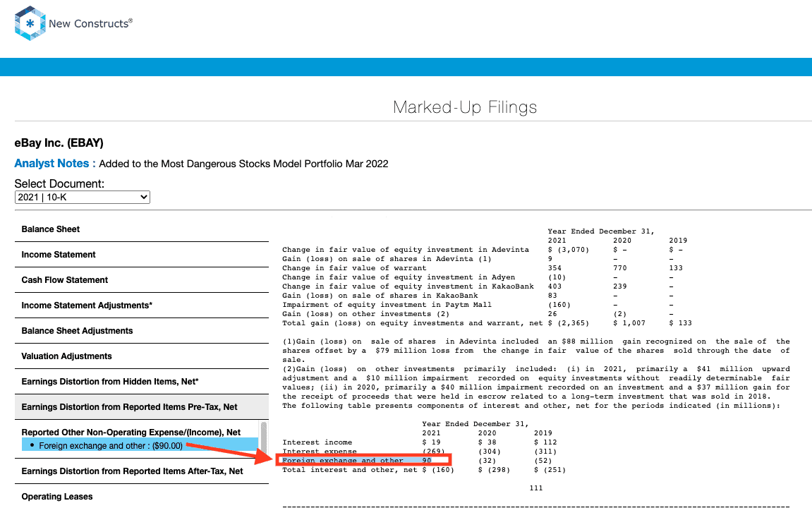Click Total interest and other, net row label
The image size is (812, 508).
click(349, 470)
